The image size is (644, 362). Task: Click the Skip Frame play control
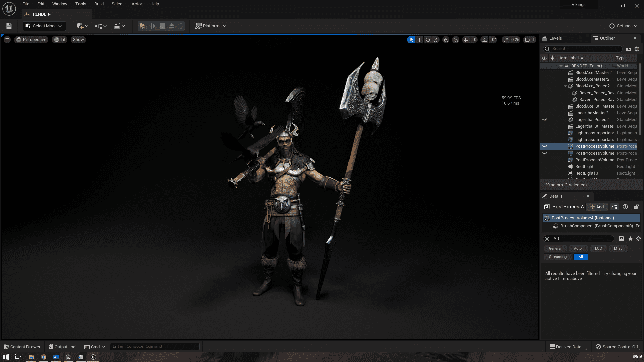point(153,26)
